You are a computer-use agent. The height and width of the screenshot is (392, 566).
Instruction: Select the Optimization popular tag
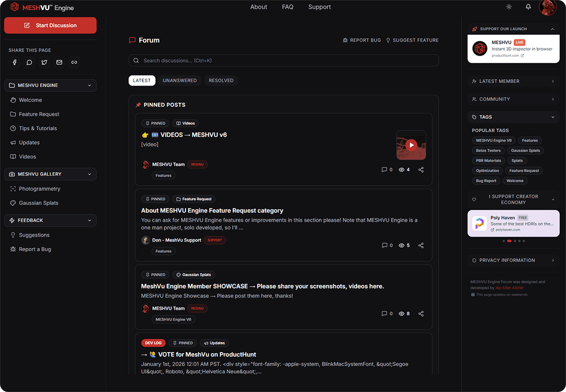pos(487,171)
